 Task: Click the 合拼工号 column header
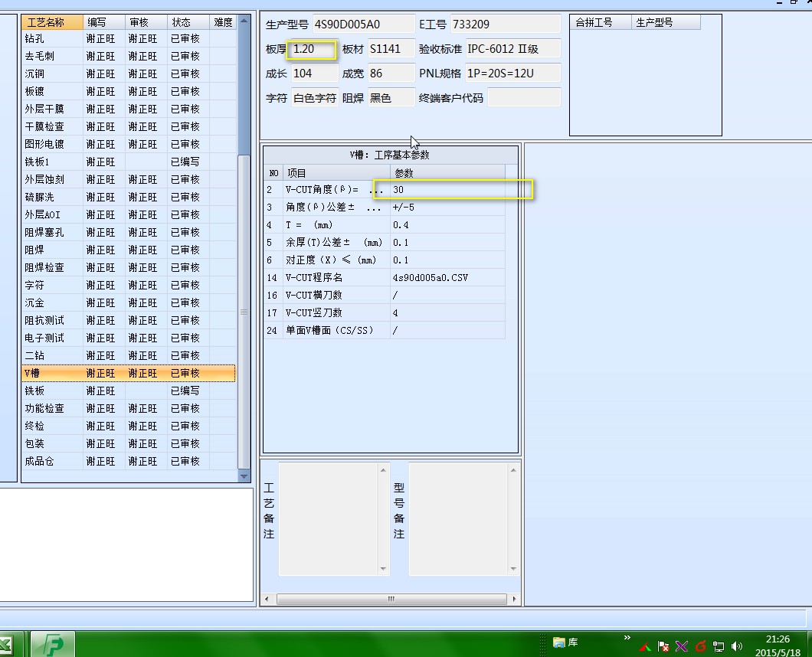pos(601,22)
